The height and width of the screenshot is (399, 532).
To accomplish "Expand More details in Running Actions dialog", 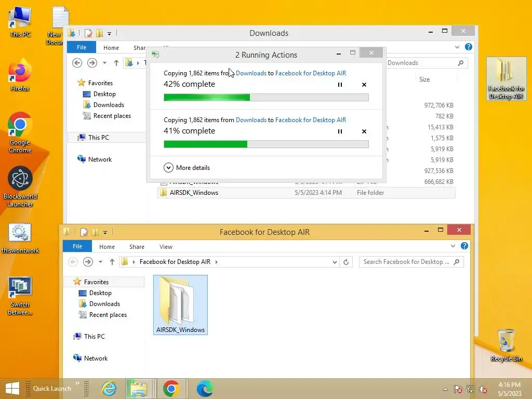I will (x=187, y=168).
